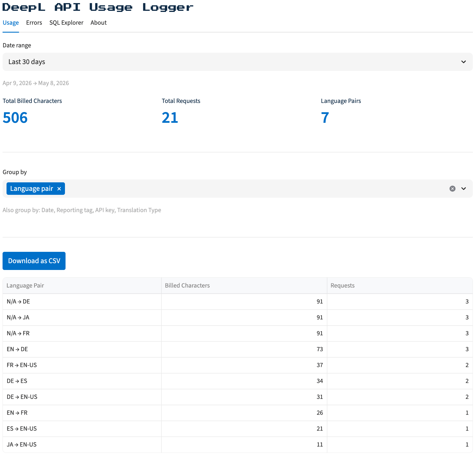Click the 37 billed characters cell
This screenshot has width=476, height=456.
point(244,365)
